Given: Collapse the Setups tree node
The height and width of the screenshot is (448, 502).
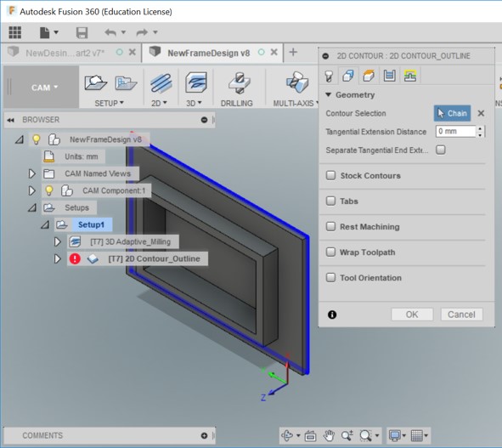Looking at the screenshot, I should [x=31, y=207].
